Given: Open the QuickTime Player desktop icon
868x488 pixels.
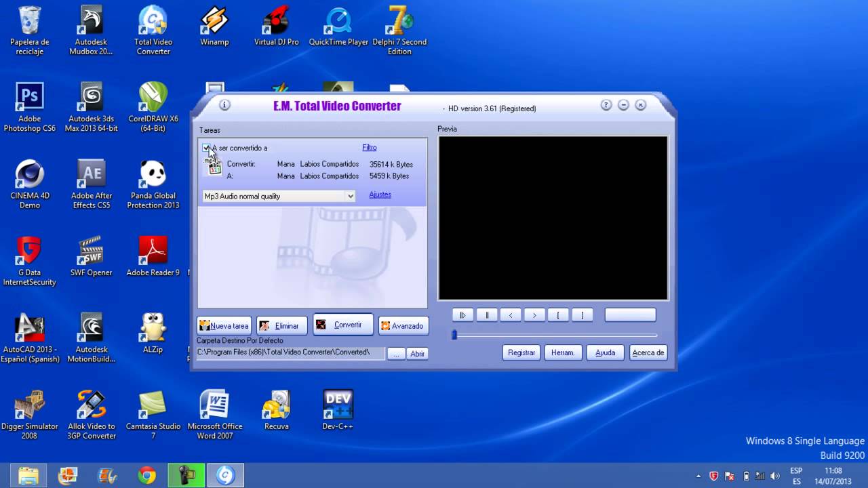Looking at the screenshot, I should [x=338, y=27].
